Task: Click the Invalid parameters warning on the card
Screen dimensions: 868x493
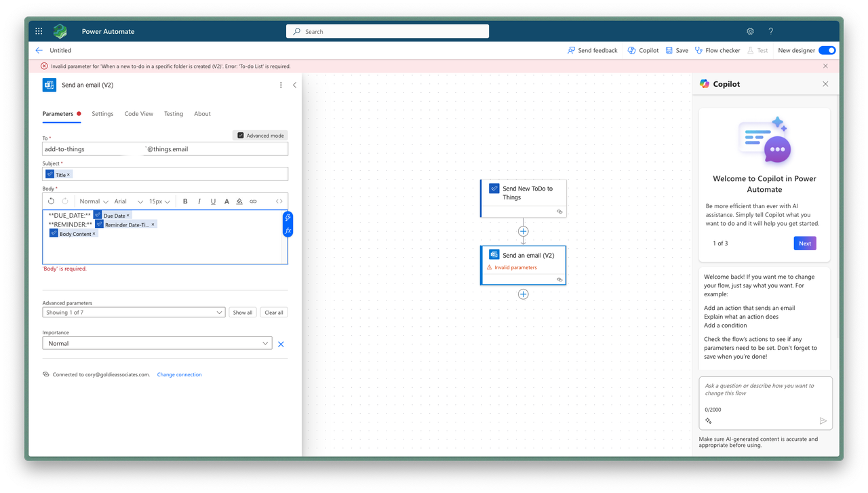Action: [512, 268]
